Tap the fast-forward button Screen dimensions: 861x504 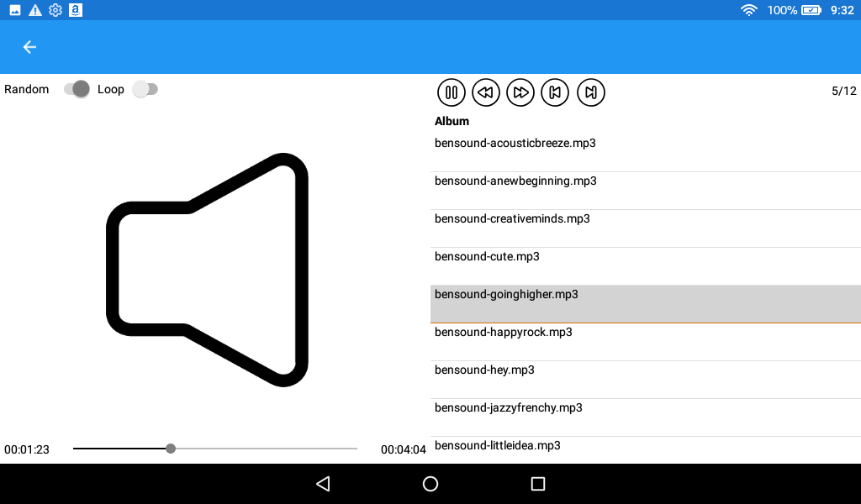520,92
